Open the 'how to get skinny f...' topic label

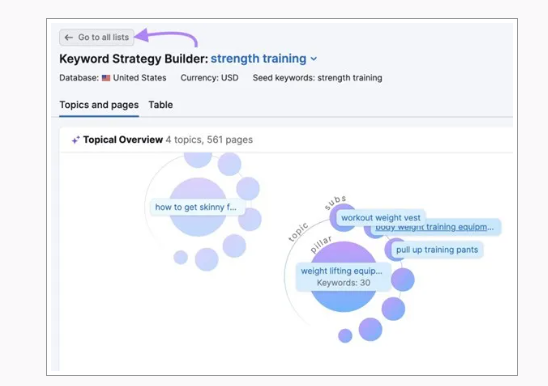click(x=196, y=207)
